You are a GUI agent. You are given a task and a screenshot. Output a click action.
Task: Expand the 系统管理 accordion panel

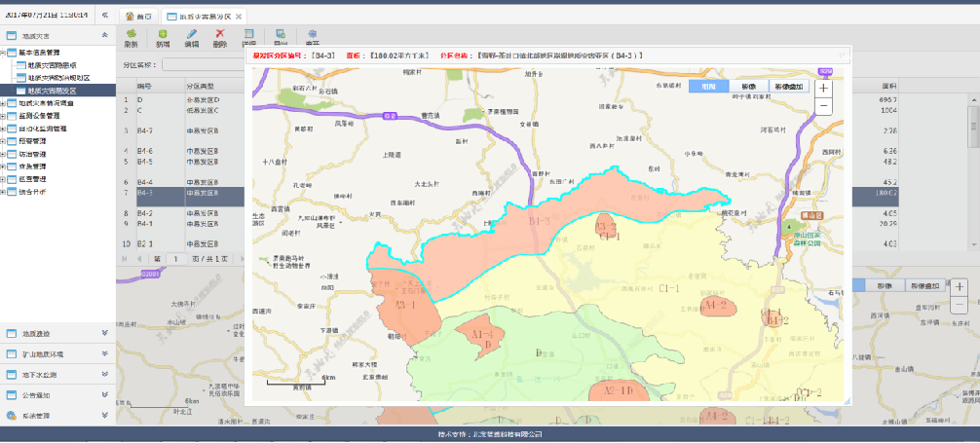pyautogui.click(x=105, y=416)
